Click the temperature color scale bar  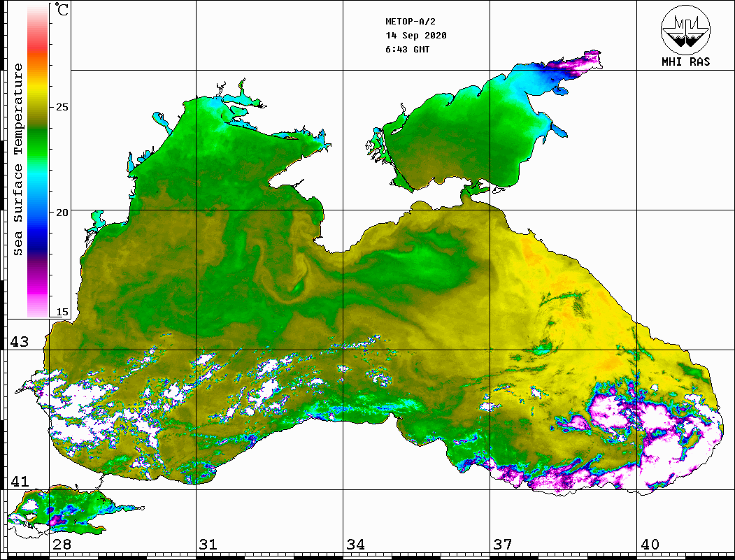38,161
